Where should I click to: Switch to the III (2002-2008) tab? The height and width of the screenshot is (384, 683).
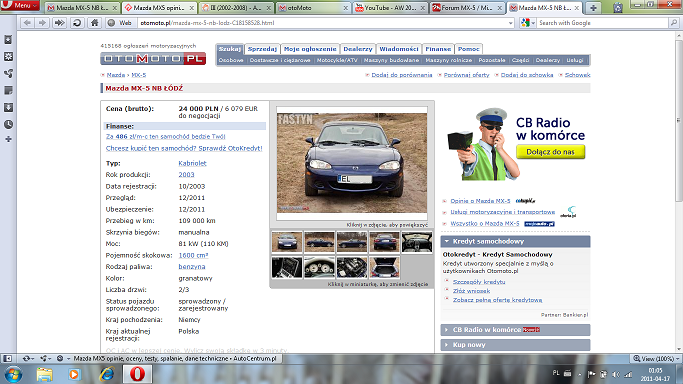tap(236, 8)
